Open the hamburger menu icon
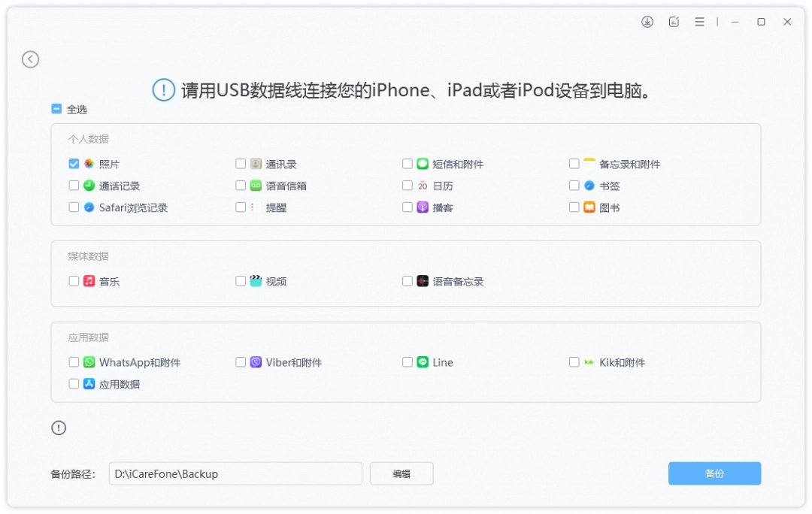 [698, 21]
